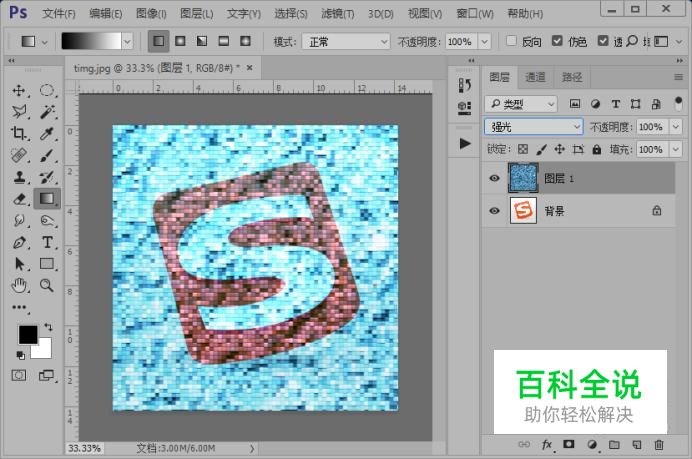Select the Clone Stamp tool
This screenshot has width=692, height=459.
pyautogui.click(x=19, y=177)
